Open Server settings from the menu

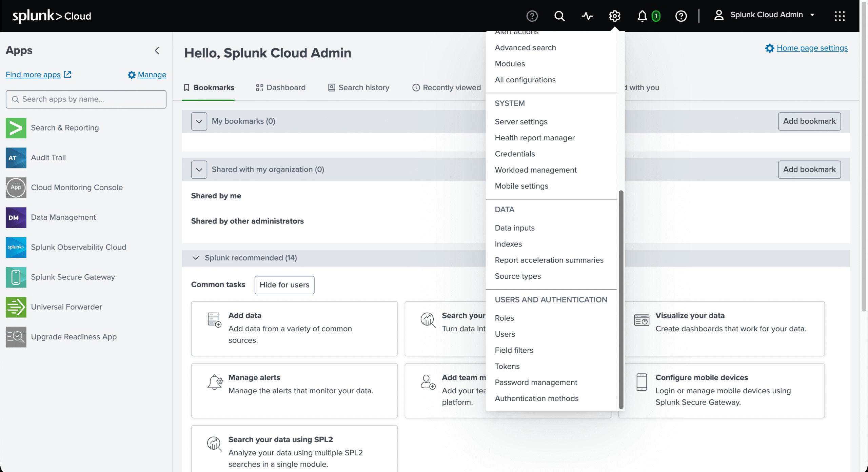[x=521, y=122]
